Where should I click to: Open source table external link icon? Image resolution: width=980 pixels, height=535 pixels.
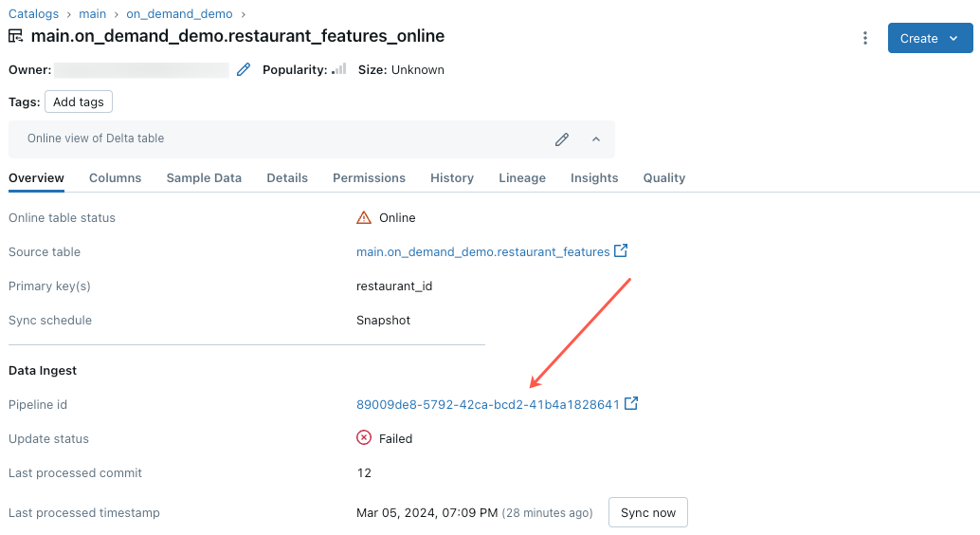(621, 251)
